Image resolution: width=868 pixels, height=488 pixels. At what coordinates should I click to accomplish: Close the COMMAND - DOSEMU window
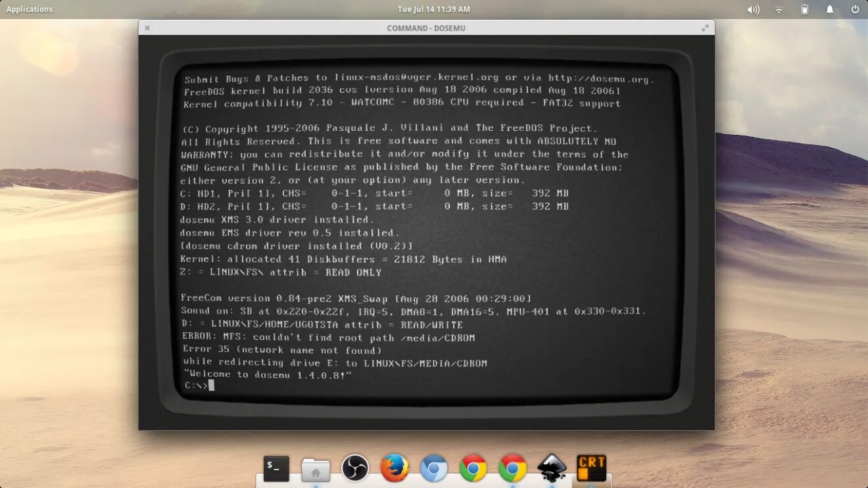(147, 28)
